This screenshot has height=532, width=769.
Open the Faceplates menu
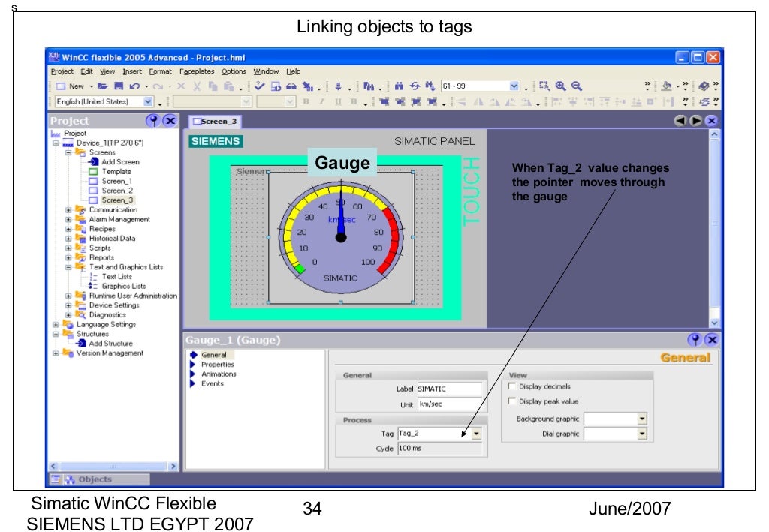pyautogui.click(x=197, y=71)
